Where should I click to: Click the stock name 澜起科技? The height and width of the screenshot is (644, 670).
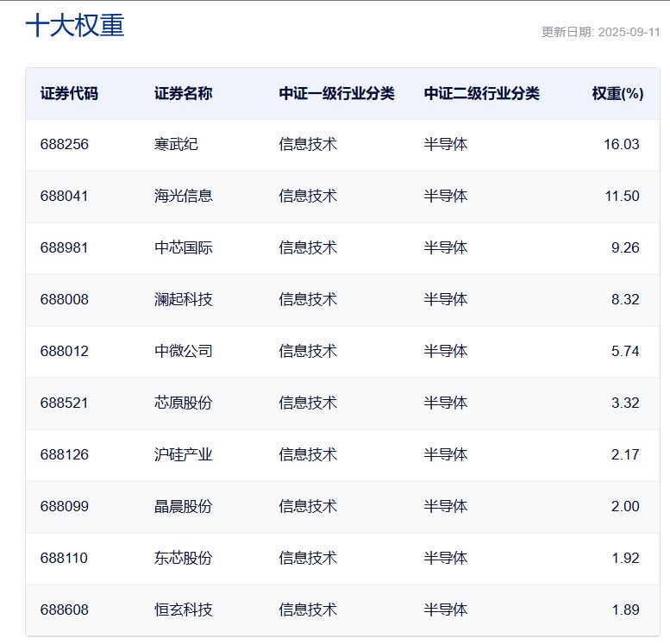tap(184, 299)
